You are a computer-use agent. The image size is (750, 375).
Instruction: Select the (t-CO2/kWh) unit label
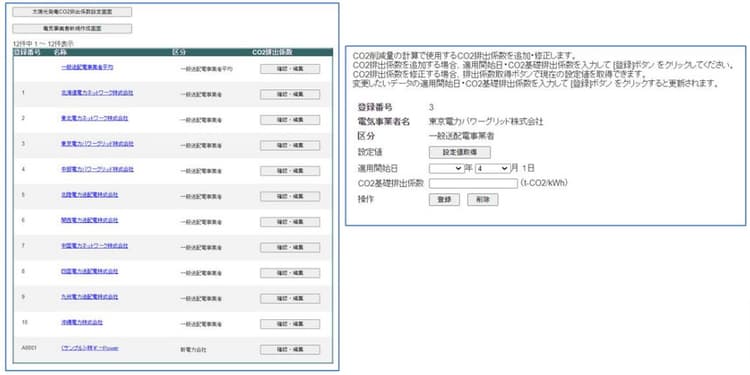[544, 183]
